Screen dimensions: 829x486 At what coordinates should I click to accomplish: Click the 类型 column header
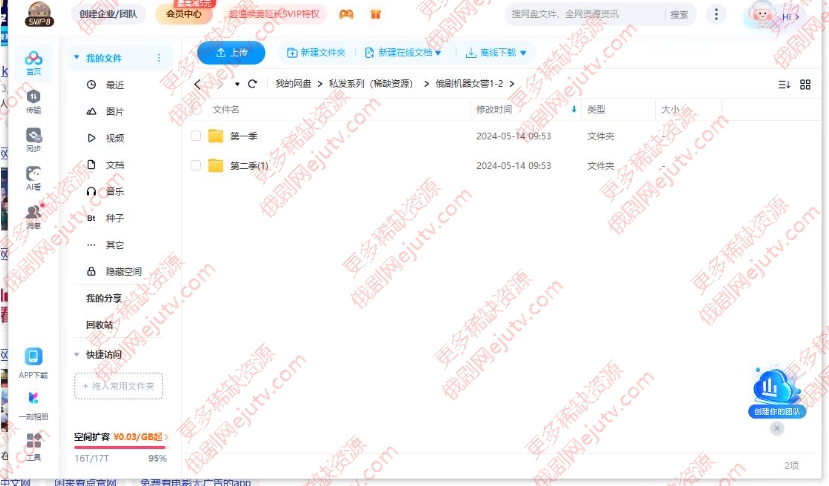point(596,109)
